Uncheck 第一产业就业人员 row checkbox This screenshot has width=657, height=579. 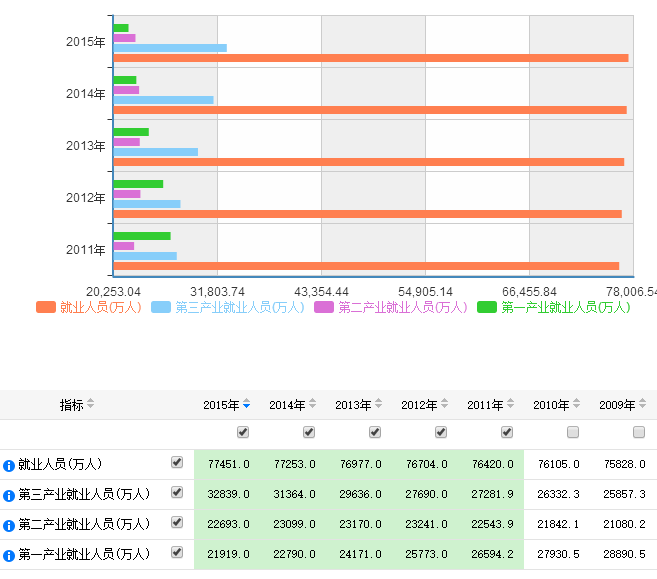point(177,552)
